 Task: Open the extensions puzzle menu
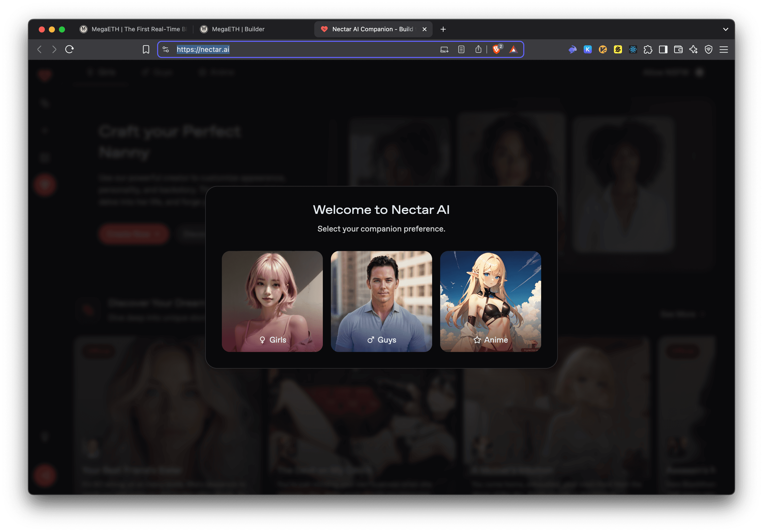(648, 50)
